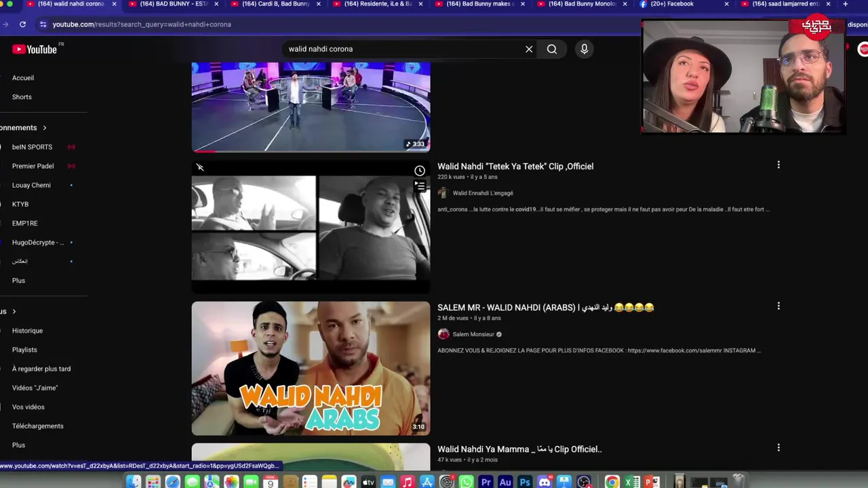Open Vos vidéos in the sidebar
Screen dimensions: 868x488
28,407
